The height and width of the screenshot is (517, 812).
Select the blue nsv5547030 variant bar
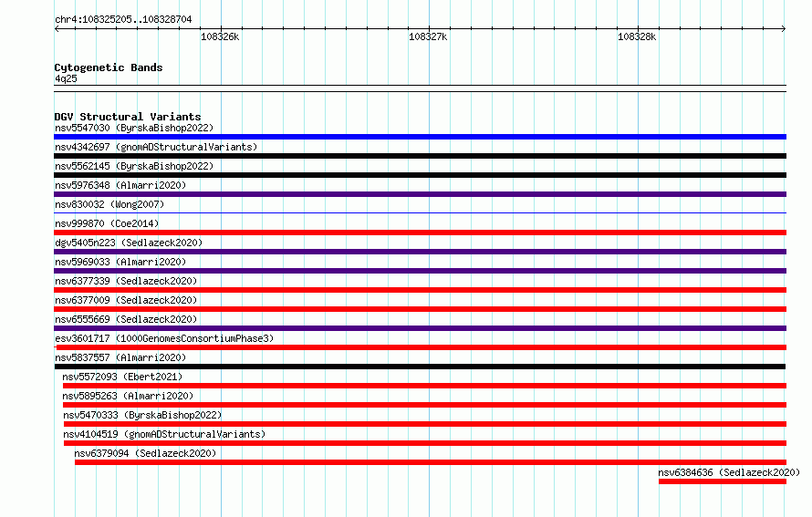click(x=420, y=137)
